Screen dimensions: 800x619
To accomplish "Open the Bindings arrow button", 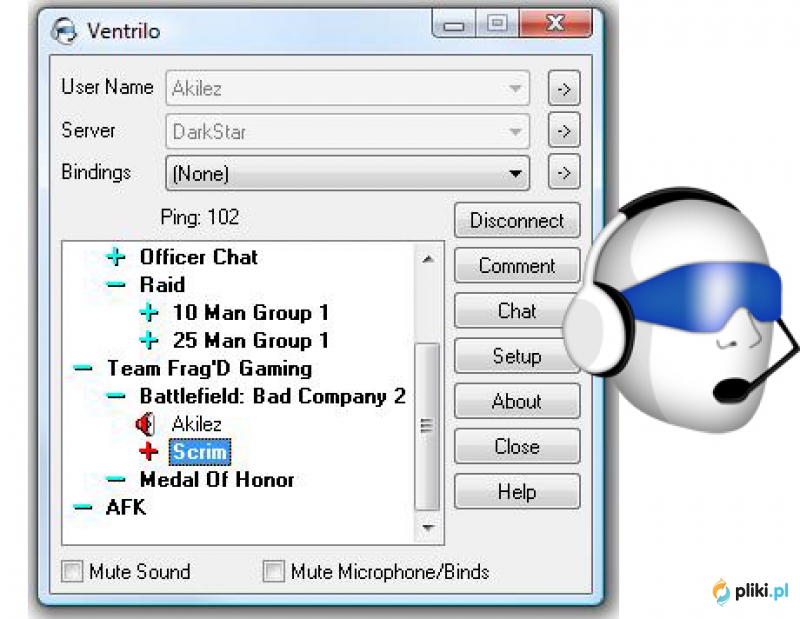I will 564,172.
